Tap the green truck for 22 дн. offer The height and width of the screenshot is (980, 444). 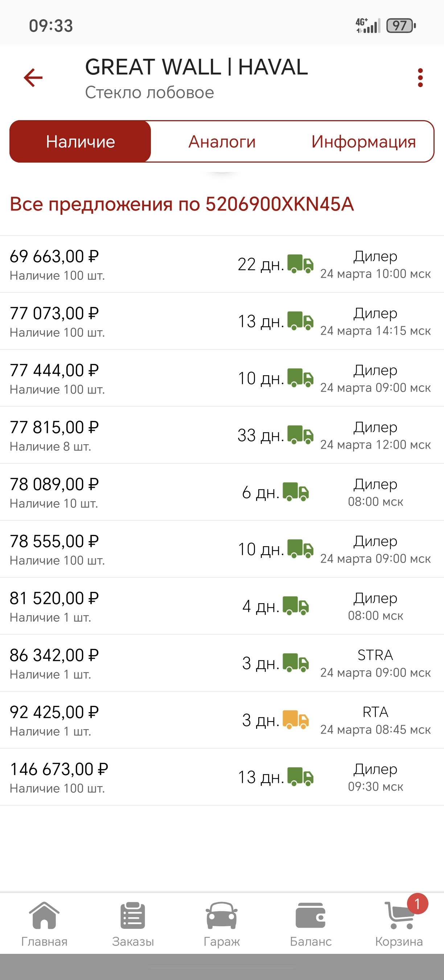coord(300,264)
